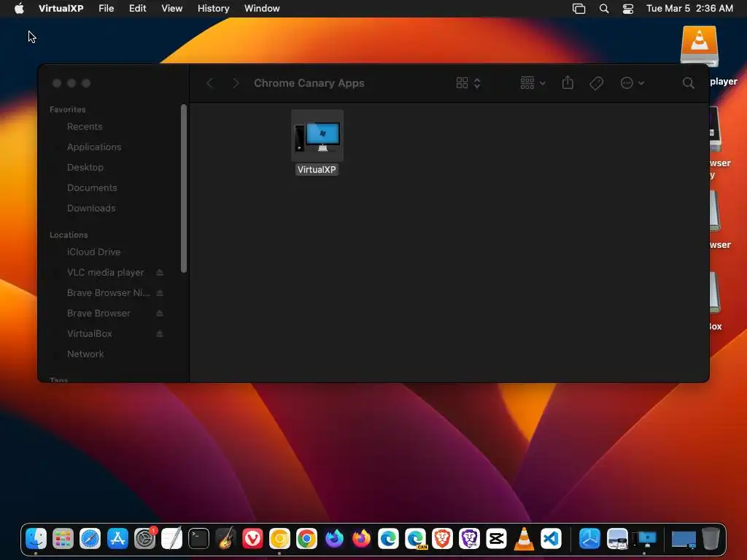747x560 pixels.
Task: Open the Window menu
Action: pos(262,9)
